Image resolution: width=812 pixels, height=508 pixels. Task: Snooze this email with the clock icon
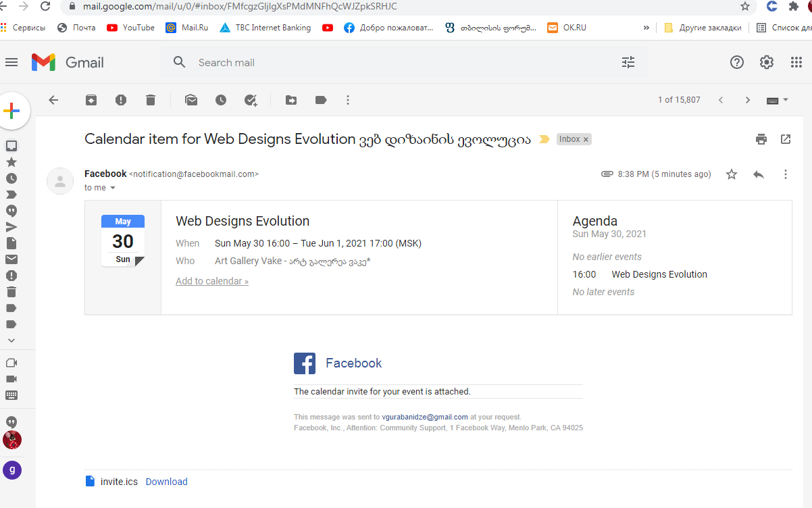[x=221, y=100]
